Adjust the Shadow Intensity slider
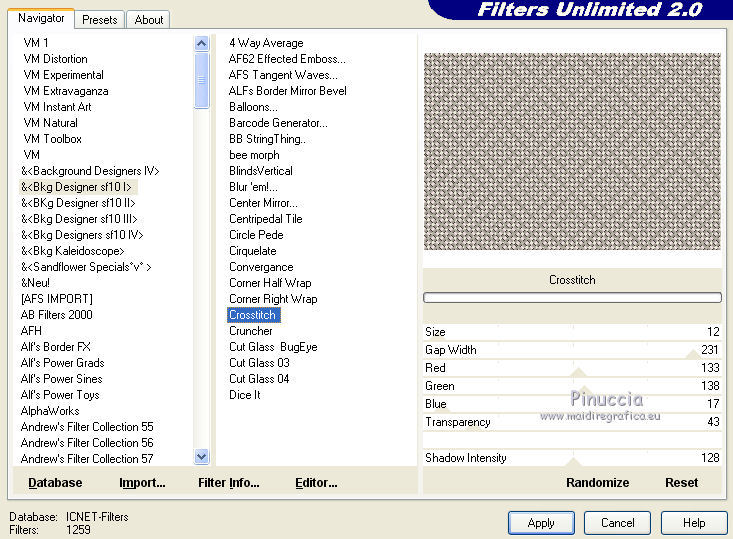The image size is (733, 539). (x=572, y=458)
